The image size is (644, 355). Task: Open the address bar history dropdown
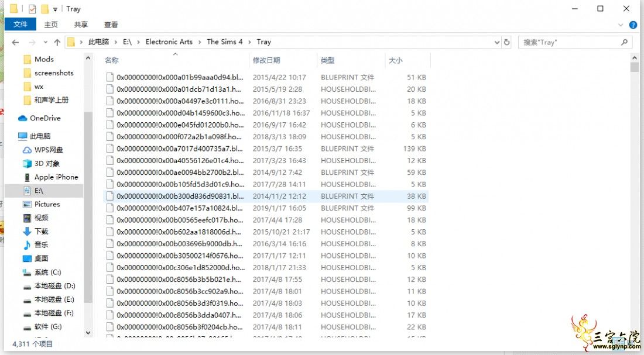(x=497, y=42)
